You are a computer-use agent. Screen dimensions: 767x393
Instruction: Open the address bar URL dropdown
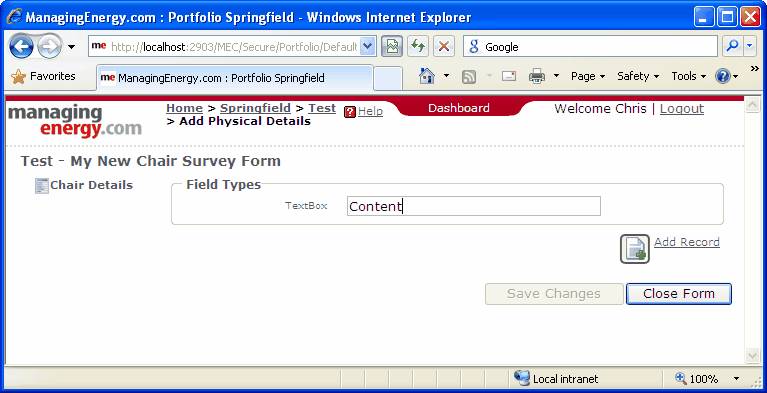[368, 47]
